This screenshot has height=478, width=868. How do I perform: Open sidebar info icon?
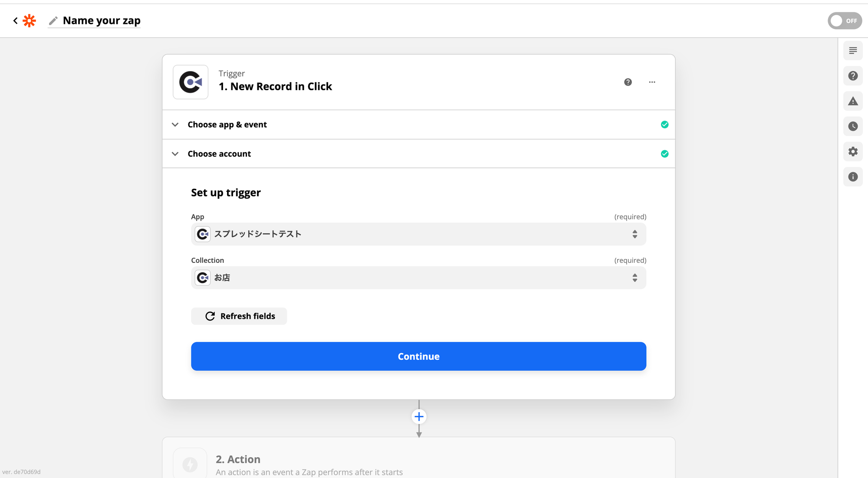click(853, 177)
